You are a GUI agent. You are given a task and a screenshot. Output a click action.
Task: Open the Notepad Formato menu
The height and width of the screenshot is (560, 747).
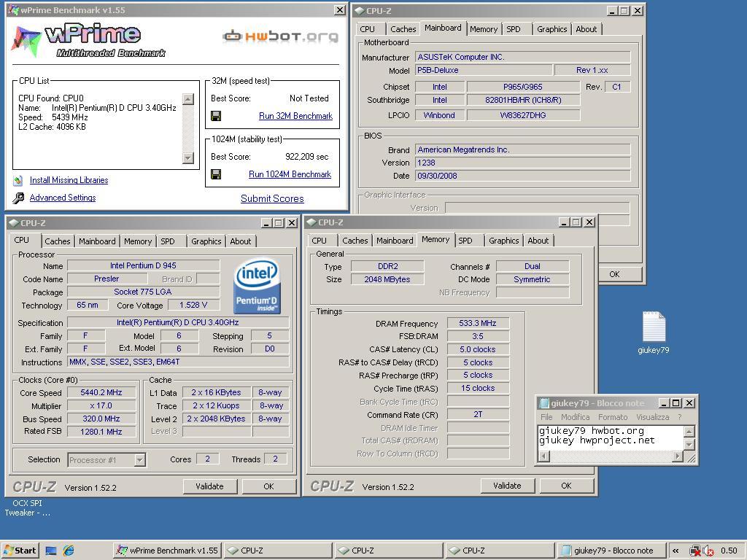[x=613, y=417]
